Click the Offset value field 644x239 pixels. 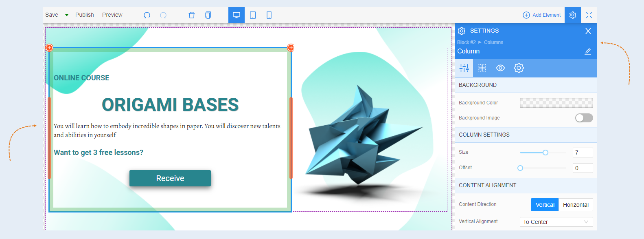[583, 168]
